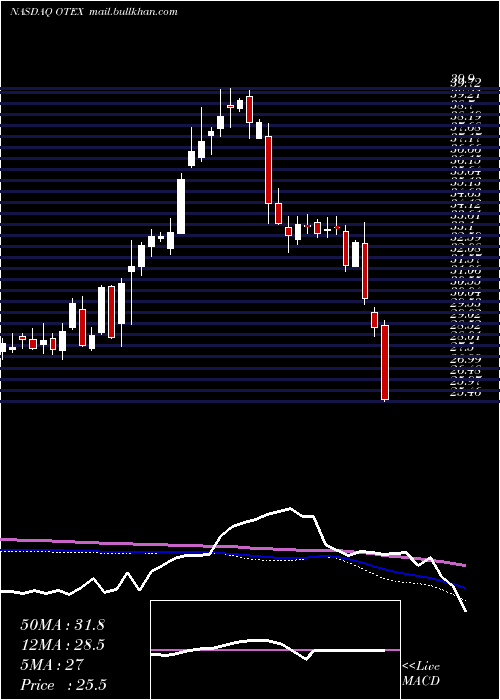Click the NASDAQ OTEX chart title
Viewport: 500px width, 700px height.
[46, 12]
